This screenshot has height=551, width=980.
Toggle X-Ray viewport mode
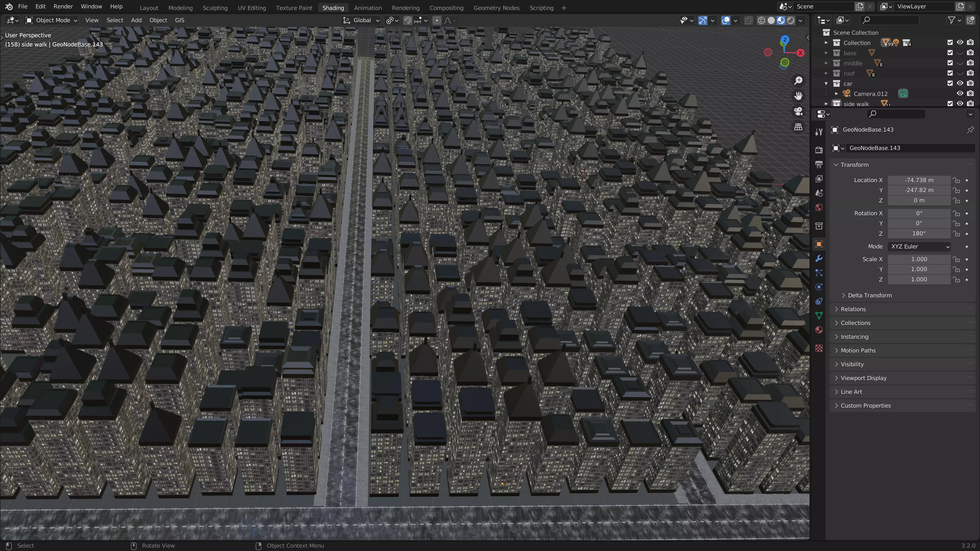tap(748, 20)
